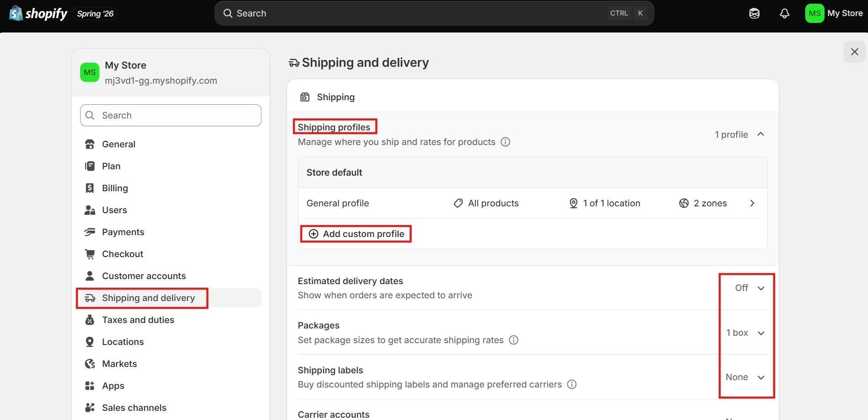Viewport: 868px width, 420px height.
Task: Click the Plan icon in sidebar
Action: (x=90, y=166)
